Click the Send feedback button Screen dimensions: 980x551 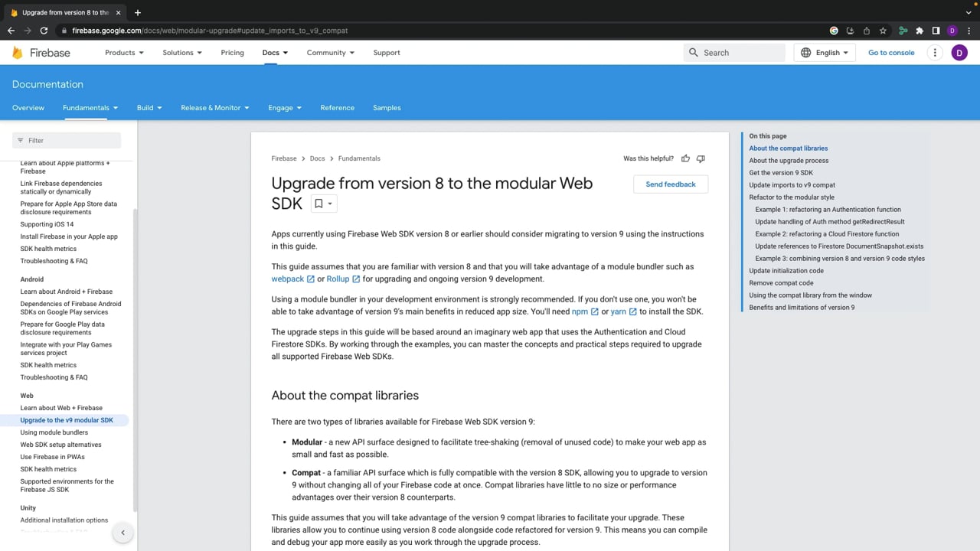tap(671, 184)
